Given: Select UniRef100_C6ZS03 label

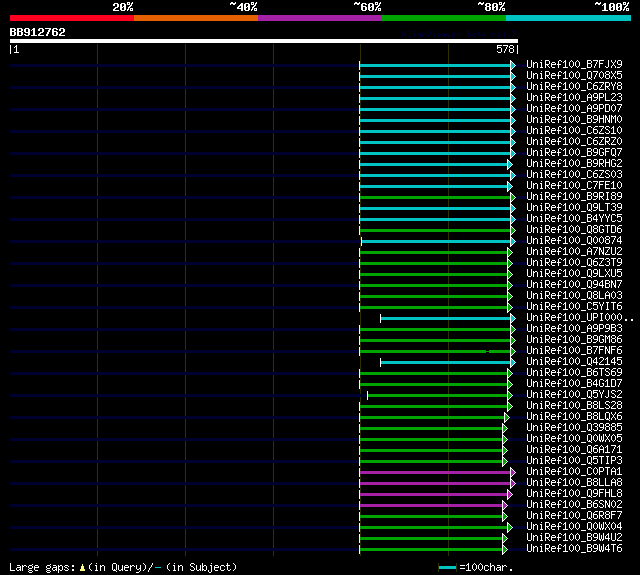Looking at the screenshot, I should point(574,175).
